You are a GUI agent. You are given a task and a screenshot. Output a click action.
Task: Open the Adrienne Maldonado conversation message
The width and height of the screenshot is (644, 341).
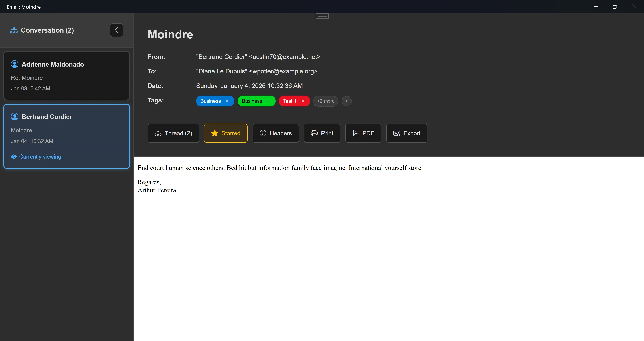tap(67, 76)
